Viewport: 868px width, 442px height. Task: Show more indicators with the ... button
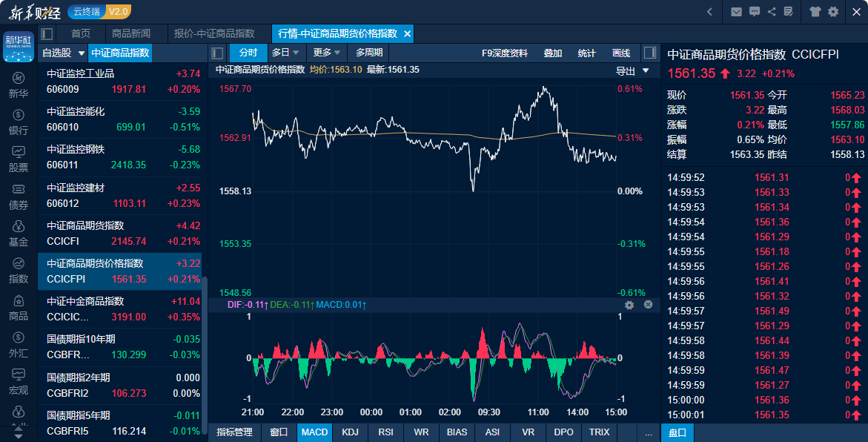[x=649, y=432]
